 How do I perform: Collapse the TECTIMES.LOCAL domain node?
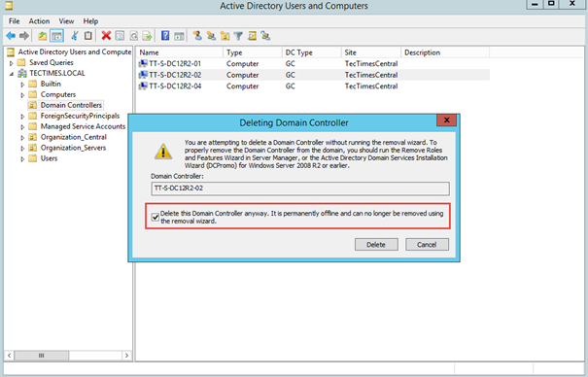coord(12,74)
